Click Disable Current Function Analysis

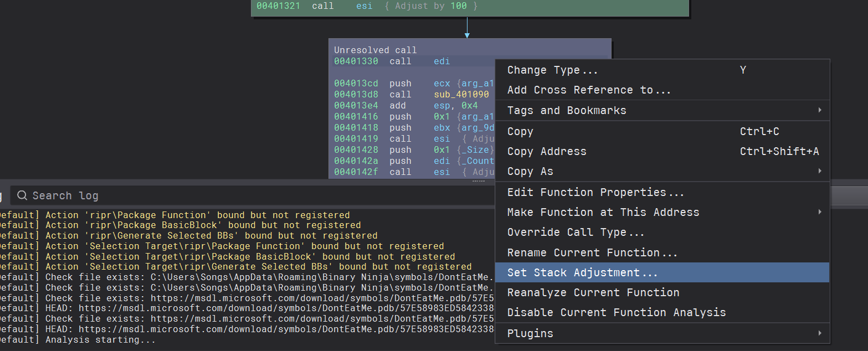pyautogui.click(x=616, y=313)
